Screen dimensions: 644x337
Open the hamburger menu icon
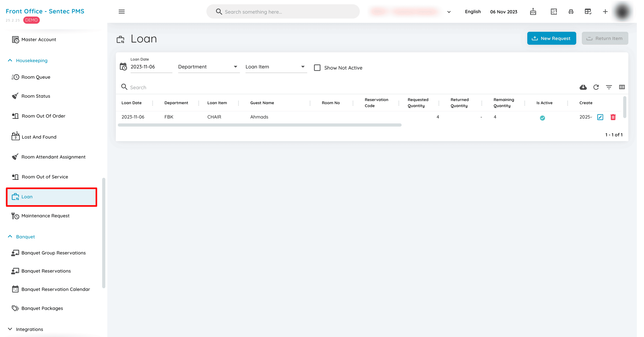(x=121, y=11)
